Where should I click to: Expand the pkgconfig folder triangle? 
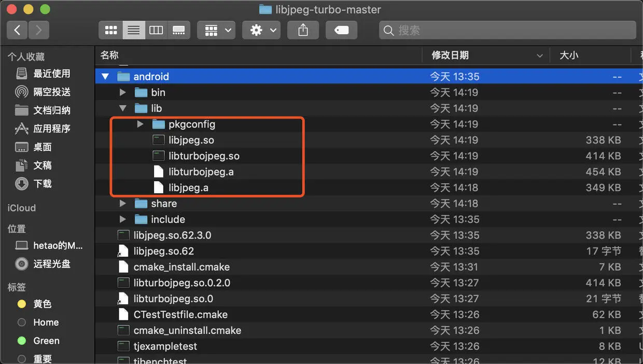(141, 124)
